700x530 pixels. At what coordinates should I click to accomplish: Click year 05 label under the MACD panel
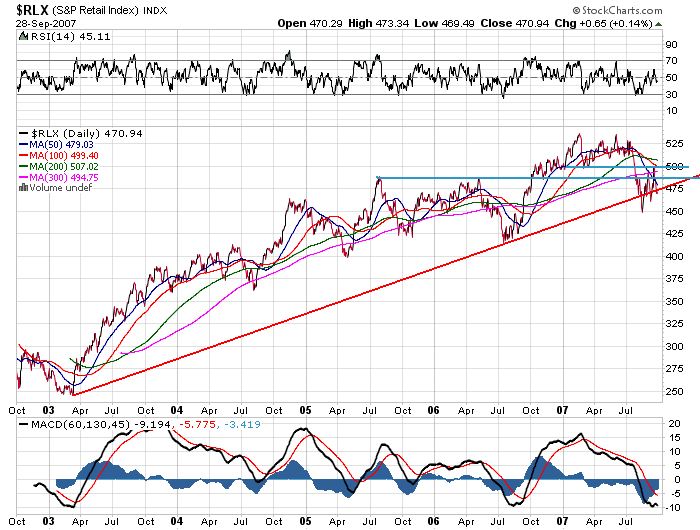point(305,521)
